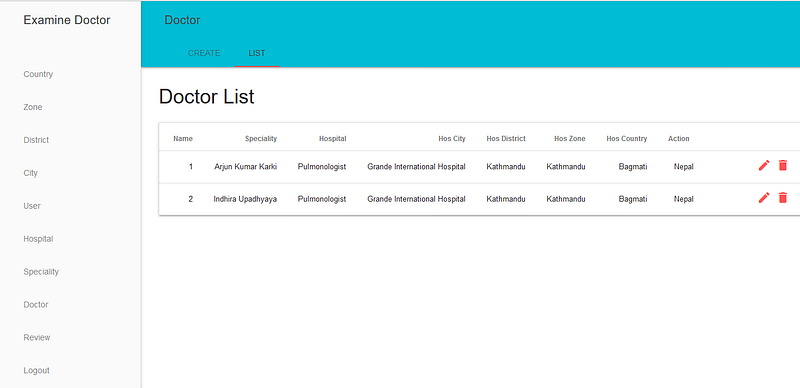Click Pulmonologist in Indhira Upadhyaya's row
The height and width of the screenshot is (388, 800).
click(322, 199)
